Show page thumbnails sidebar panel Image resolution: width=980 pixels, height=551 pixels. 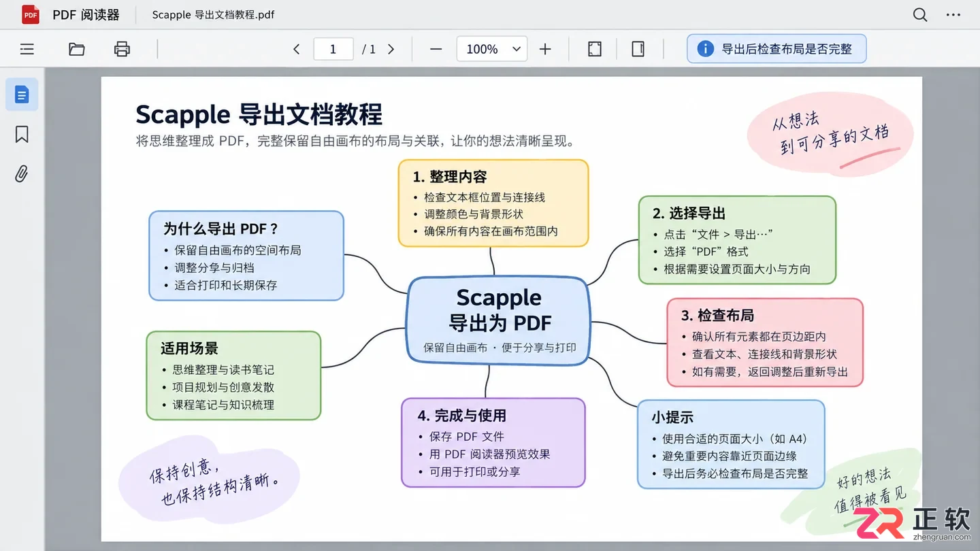[x=22, y=94]
